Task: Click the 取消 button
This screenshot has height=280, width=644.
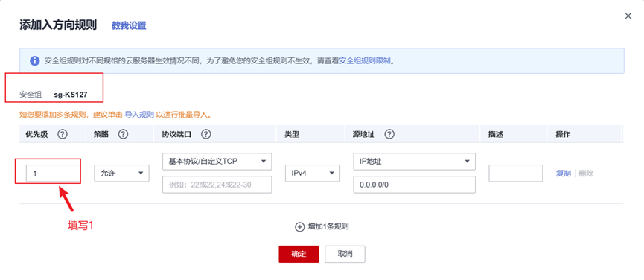Action: [345, 254]
